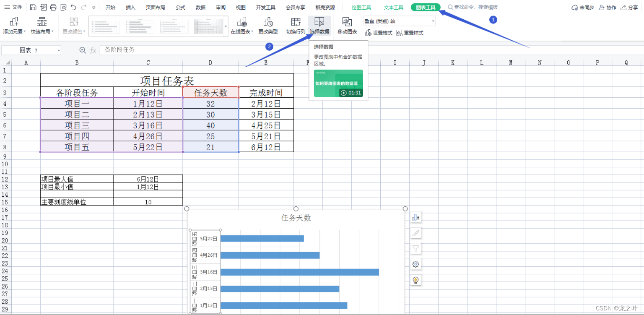
Task: Click the lightbulb icon beside the chart
Action: [415, 280]
